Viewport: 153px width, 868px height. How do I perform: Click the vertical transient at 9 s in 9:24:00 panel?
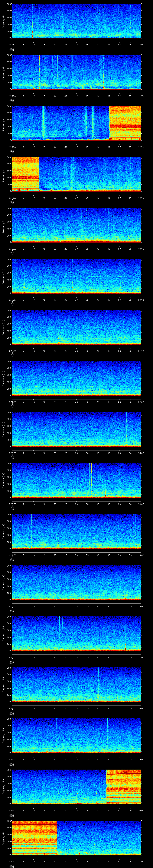[31, 529]
